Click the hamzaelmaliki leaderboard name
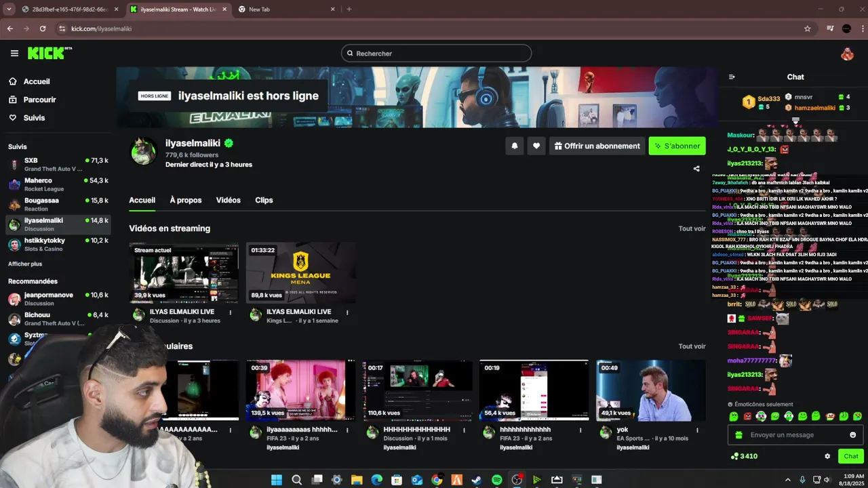The image size is (868, 488). (x=814, y=108)
